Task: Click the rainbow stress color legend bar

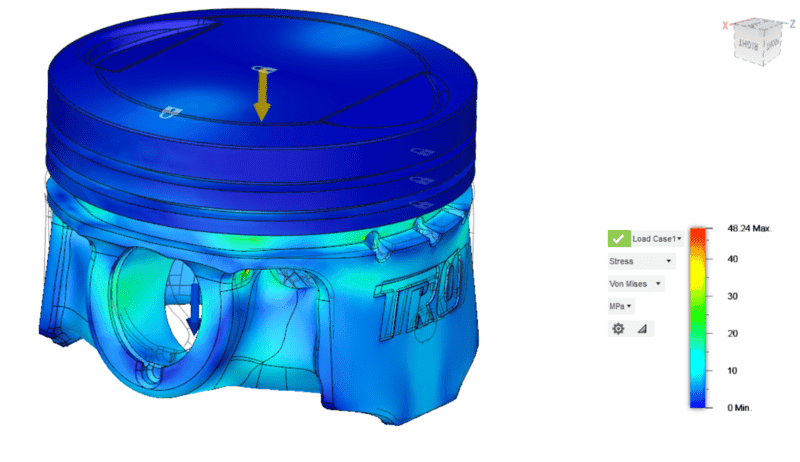Action: click(x=697, y=318)
